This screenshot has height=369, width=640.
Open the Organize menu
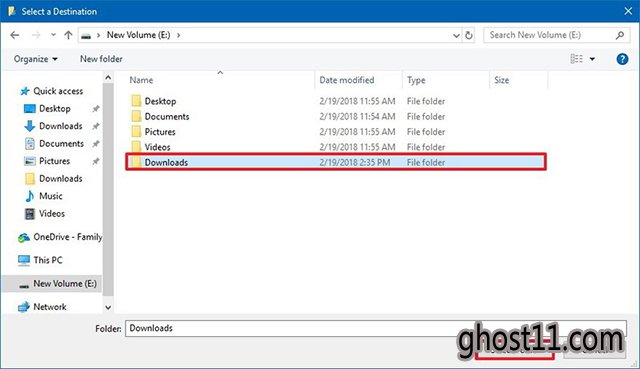coord(36,59)
